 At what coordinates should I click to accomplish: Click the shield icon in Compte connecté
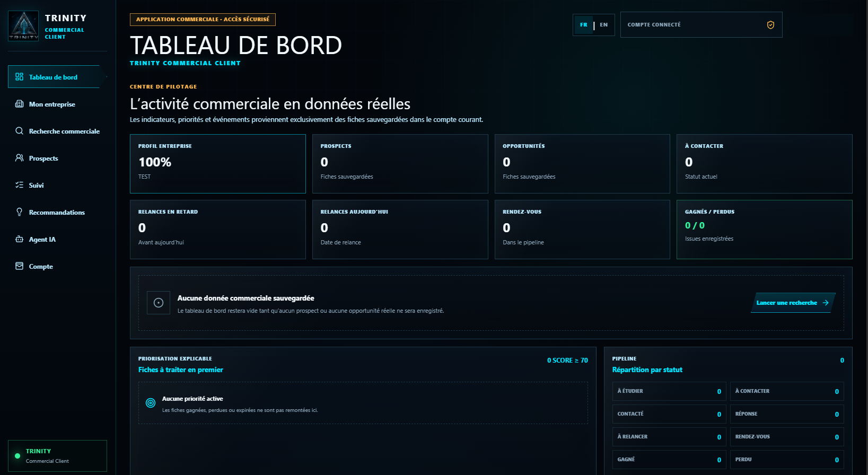click(770, 25)
